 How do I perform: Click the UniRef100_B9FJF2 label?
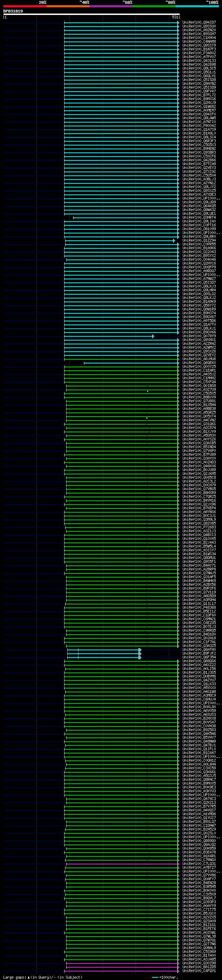coord(199,654)
